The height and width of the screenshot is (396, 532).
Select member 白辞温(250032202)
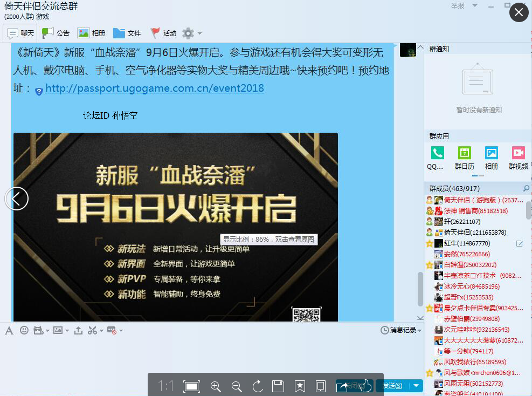pyautogui.click(x=475, y=265)
